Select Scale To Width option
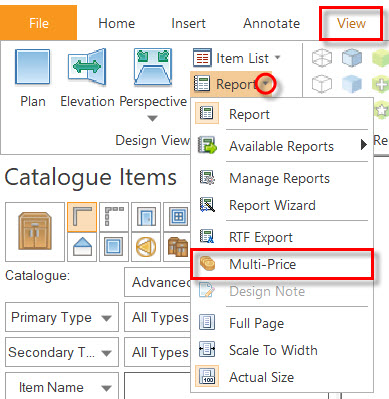 click(282, 350)
